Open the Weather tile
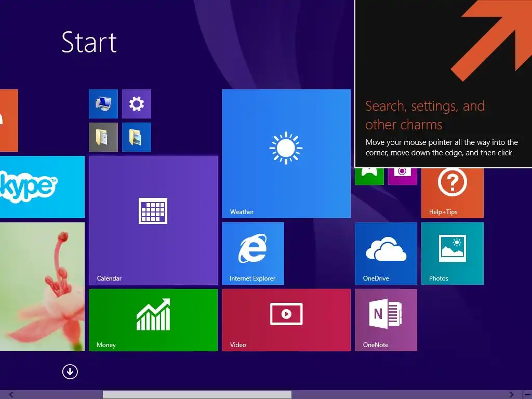This screenshot has width=532, height=399. 286,154
